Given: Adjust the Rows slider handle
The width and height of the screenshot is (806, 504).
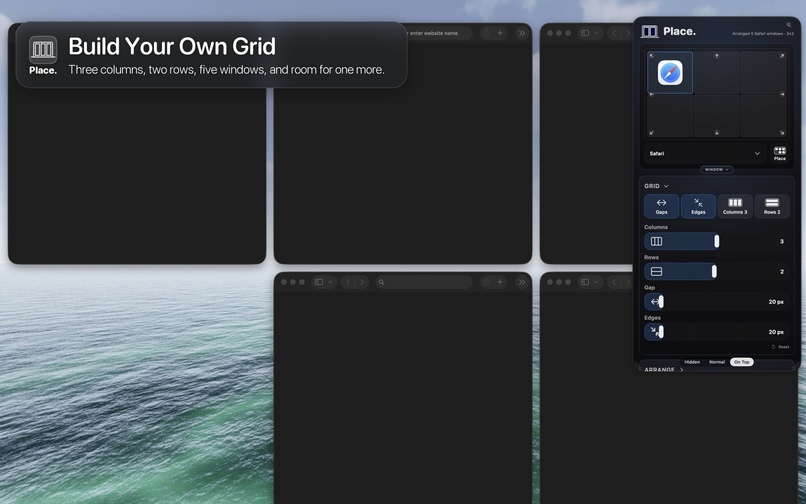Looking at the screenshot, I should coord(714,272).
